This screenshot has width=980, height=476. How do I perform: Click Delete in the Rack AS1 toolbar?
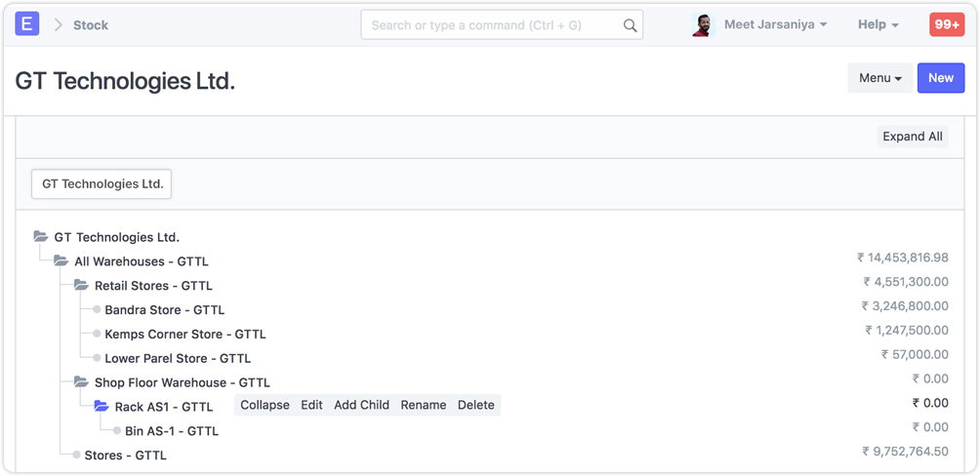pos(476,405)
